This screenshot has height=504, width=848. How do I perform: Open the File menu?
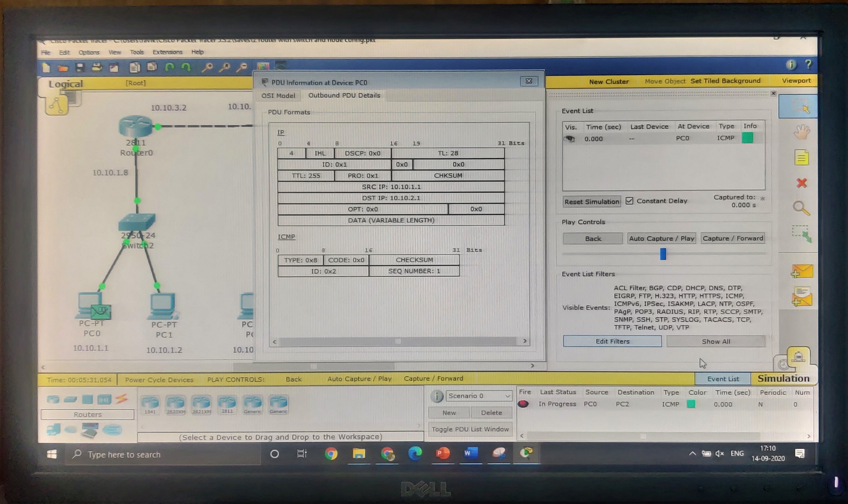point(45,52)
